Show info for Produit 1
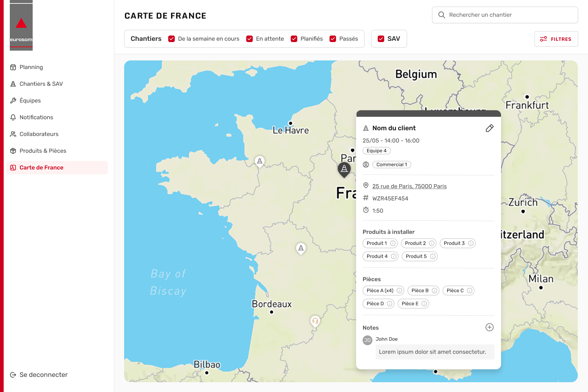The height and width of the screenshot is (392, 588). tap(393, 243)
